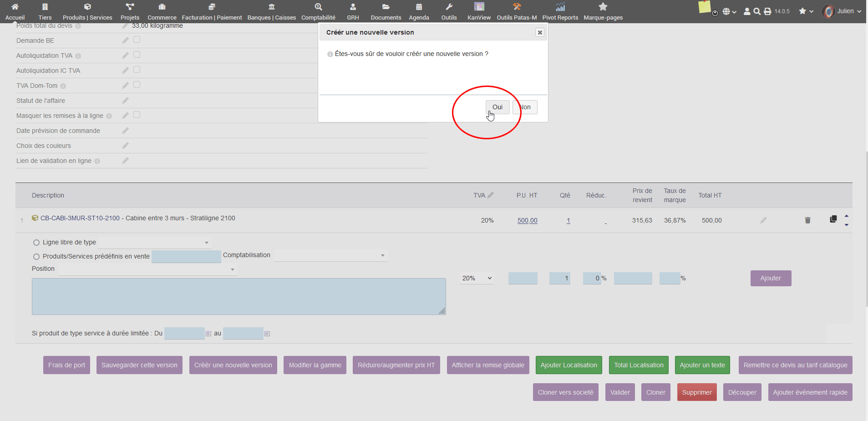Click the pencil icon beside TVA header
Image resolution: width=868 pixels, height=421 pixels.
(490, 195)
